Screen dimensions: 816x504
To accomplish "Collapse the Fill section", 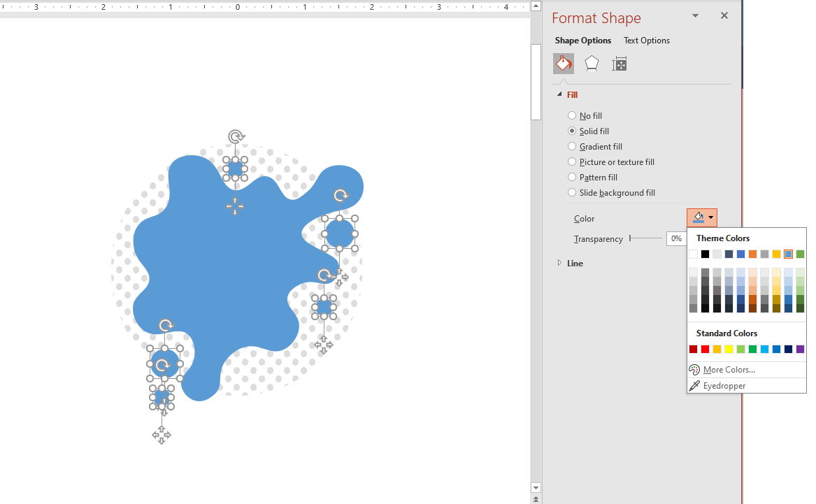I will tap(559, 94).
